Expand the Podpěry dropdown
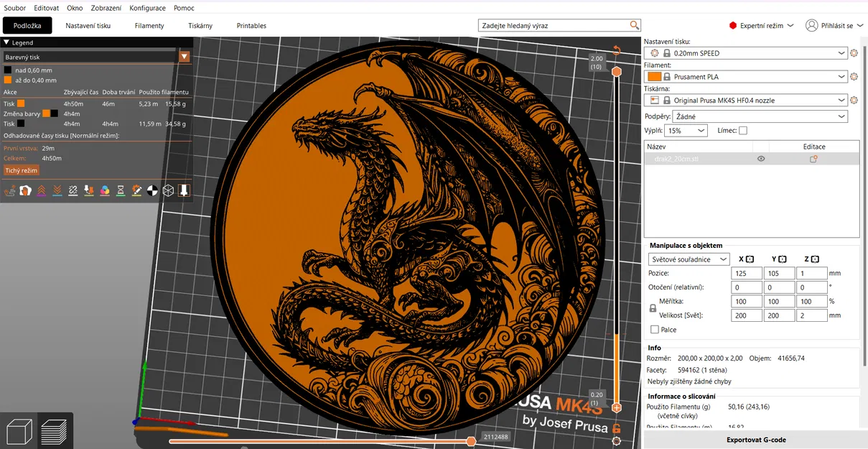The image size is (868, 449). 761,116
